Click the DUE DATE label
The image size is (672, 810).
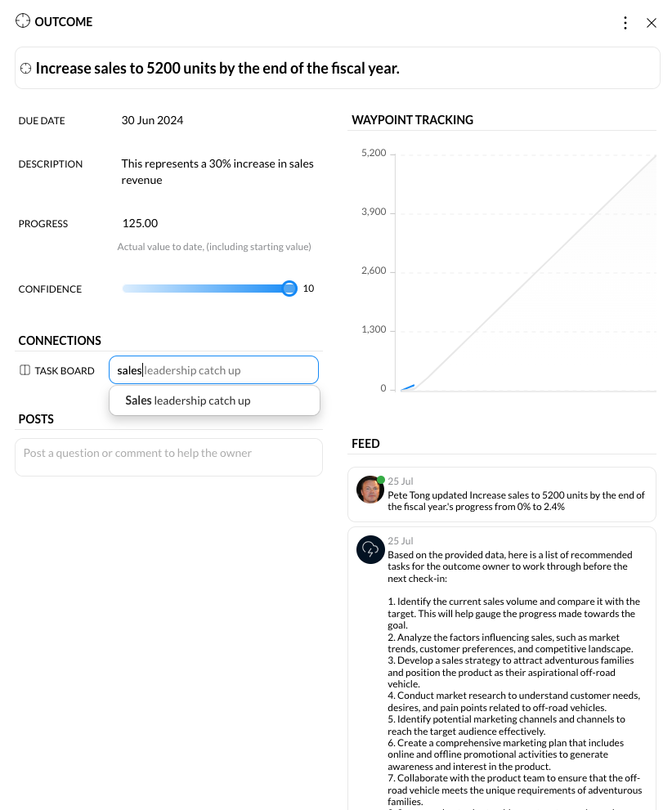(42, 121)
